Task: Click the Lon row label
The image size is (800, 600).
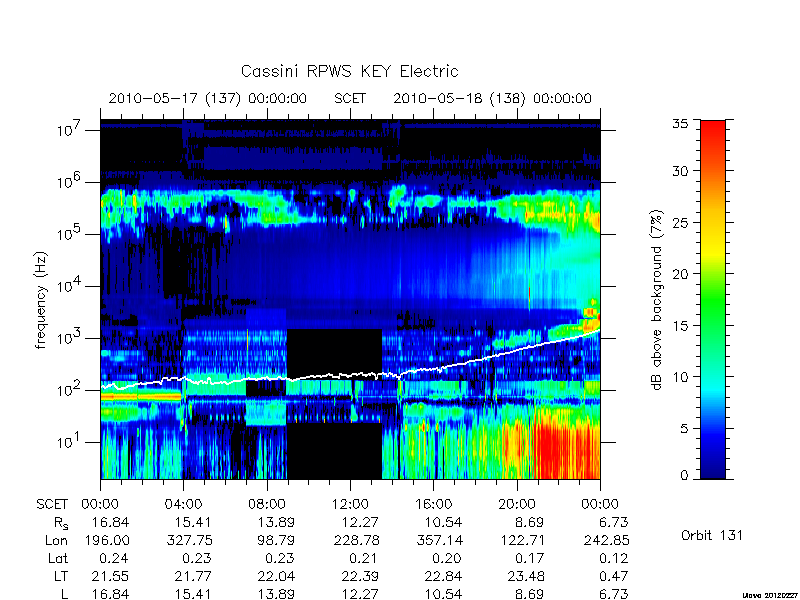Action: coord(56,540)
